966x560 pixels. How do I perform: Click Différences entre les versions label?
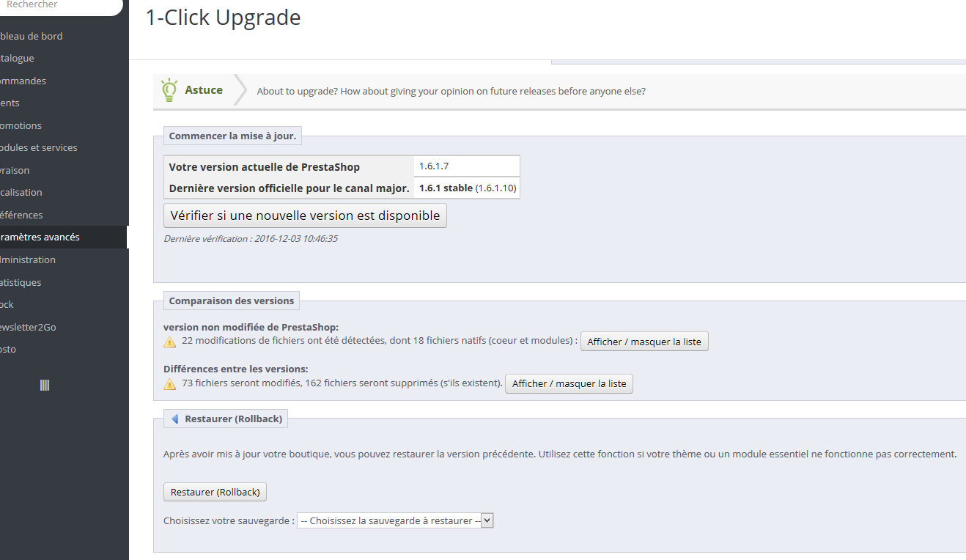point(236,369)
